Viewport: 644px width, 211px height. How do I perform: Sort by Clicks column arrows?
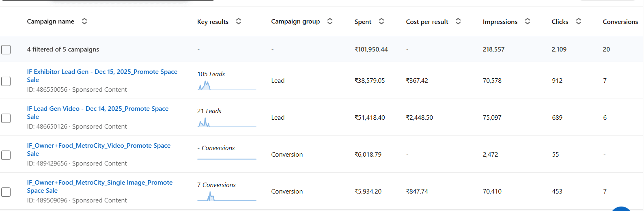coord(579,21)
